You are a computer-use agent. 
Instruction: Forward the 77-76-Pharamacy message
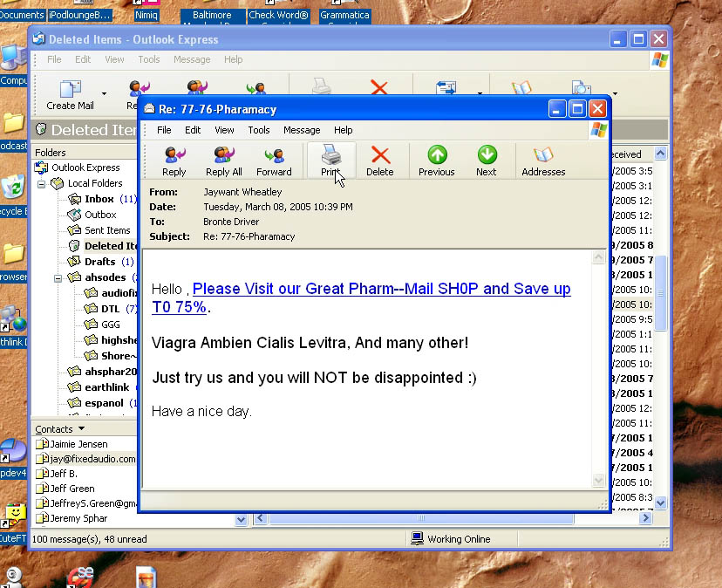click(274, 161)
